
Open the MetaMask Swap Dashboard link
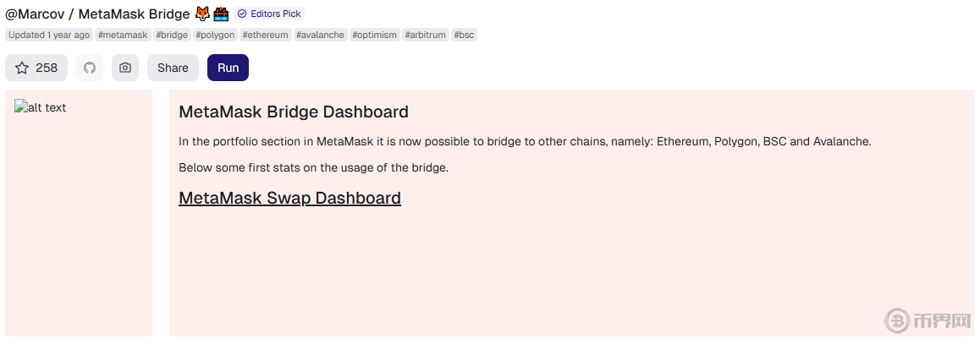289,198
